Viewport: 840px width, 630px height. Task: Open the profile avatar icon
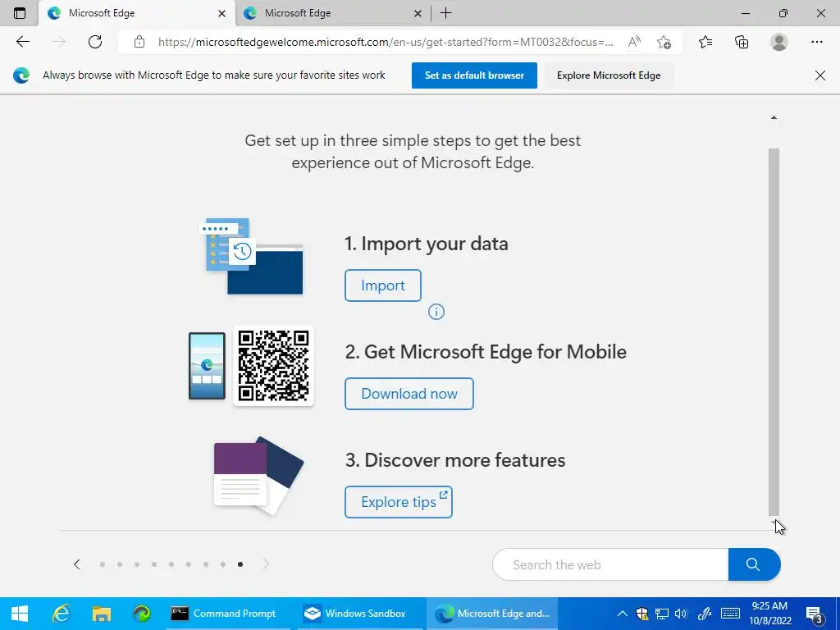(x=779, y=42)
